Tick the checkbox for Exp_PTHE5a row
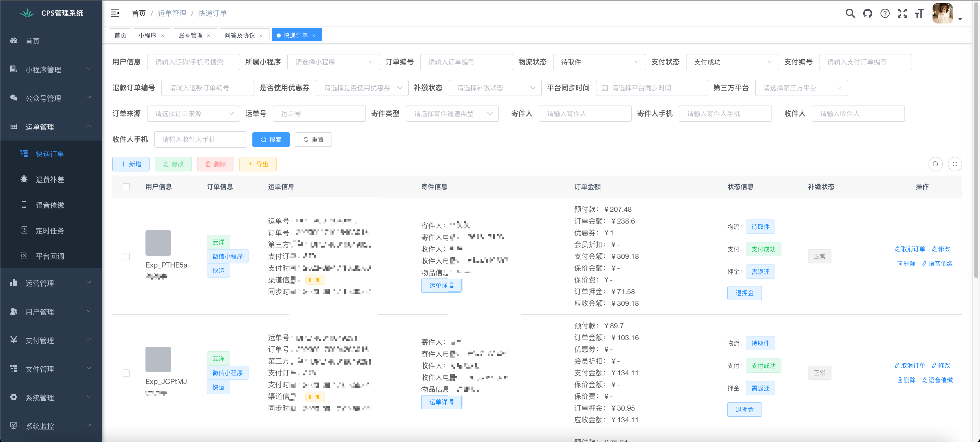This screenshot has width=980, height=442. (126, 257)
